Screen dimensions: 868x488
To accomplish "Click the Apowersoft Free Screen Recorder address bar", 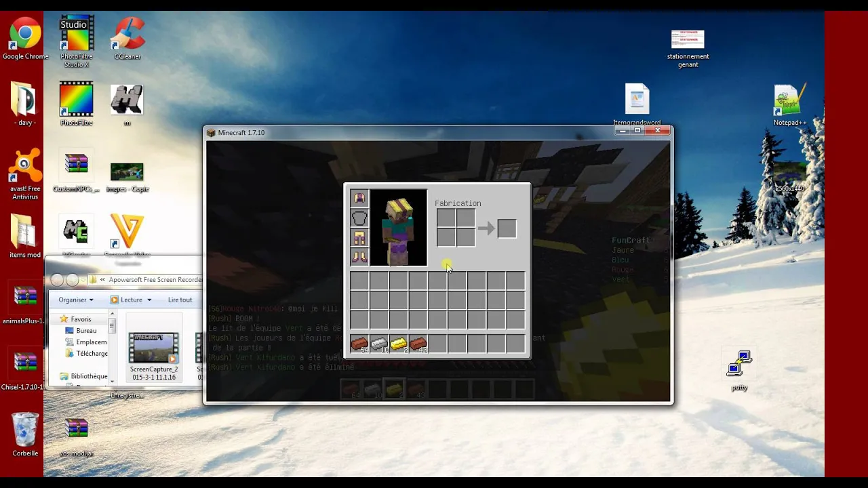I will pos(146,279).
